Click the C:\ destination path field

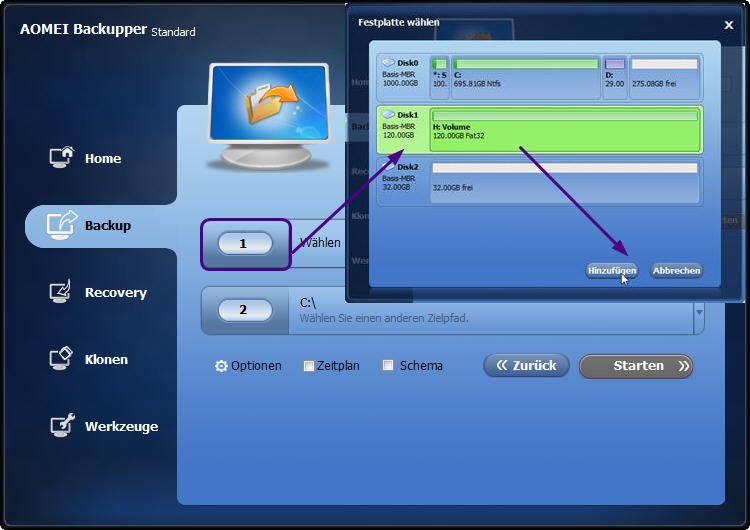491,311
